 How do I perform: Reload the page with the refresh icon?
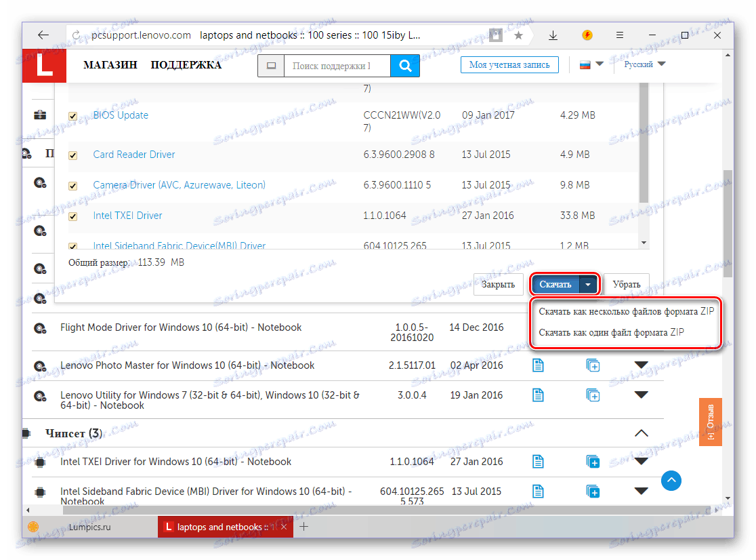point(76,35)
